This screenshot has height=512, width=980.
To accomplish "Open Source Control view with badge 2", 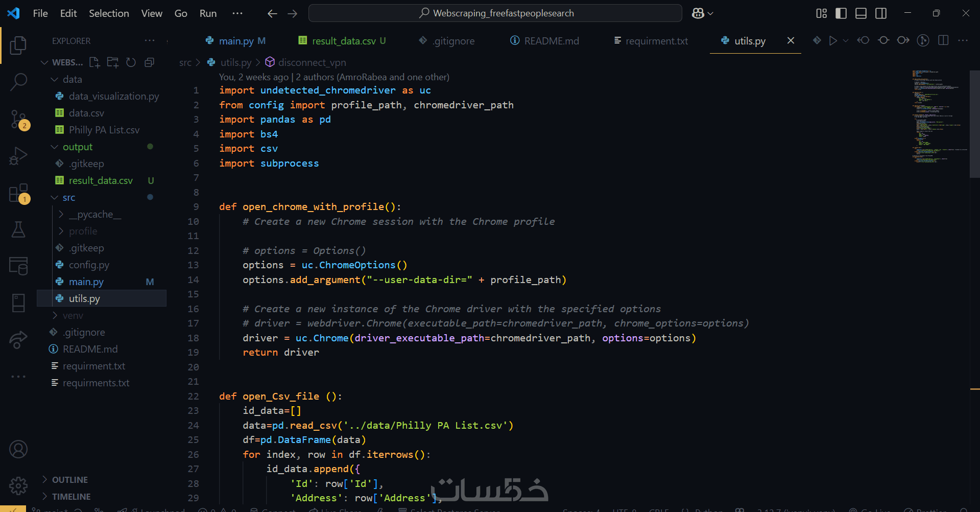I will tap(18, 119).
